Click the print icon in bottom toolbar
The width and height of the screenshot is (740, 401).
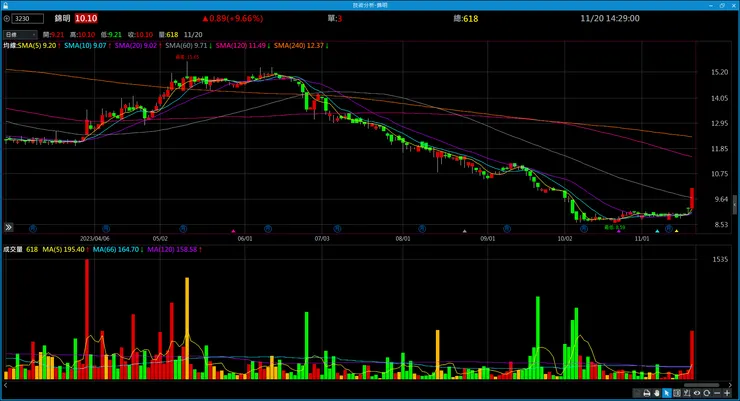(x=647, y=393)
